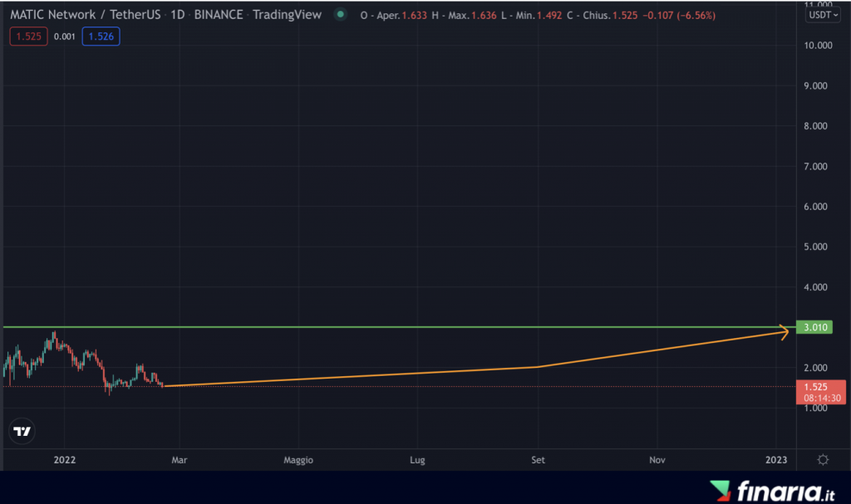This screenshot has height=504, width=851.
Task: Click the 0.001 spread value
Action: click(x=65, y=37)
